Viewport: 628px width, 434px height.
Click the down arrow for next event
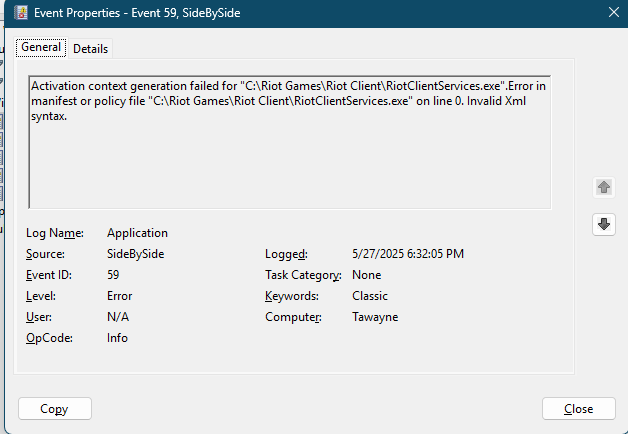coord(603,224)
